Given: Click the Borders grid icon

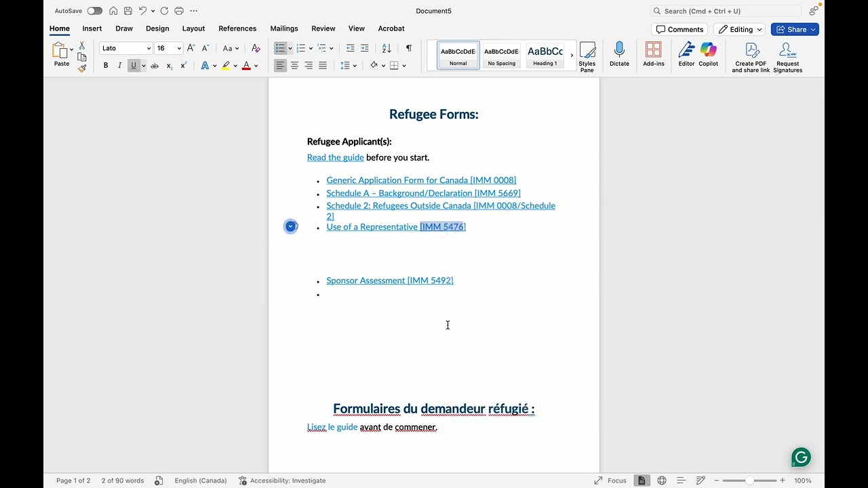Looking at the screenshot, I should (394, 66).
